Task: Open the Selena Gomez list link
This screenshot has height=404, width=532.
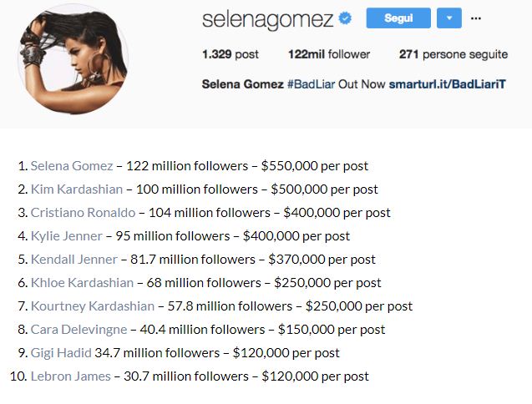Action: pyautogui.click(x=72, y=166)
